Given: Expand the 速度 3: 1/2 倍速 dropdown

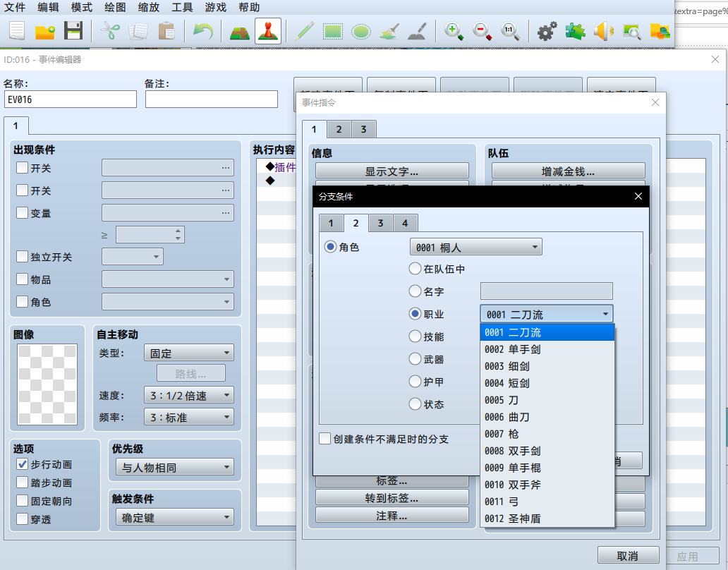Looking at the screenshot, I should [x=189, y=396].
